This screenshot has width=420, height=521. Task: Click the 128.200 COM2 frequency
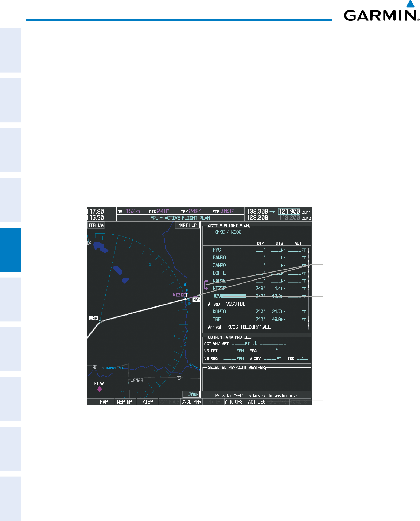(257, 218)
